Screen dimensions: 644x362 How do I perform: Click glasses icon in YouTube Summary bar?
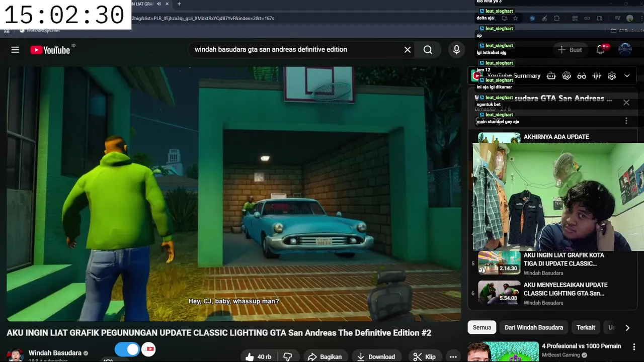[582, 76]
